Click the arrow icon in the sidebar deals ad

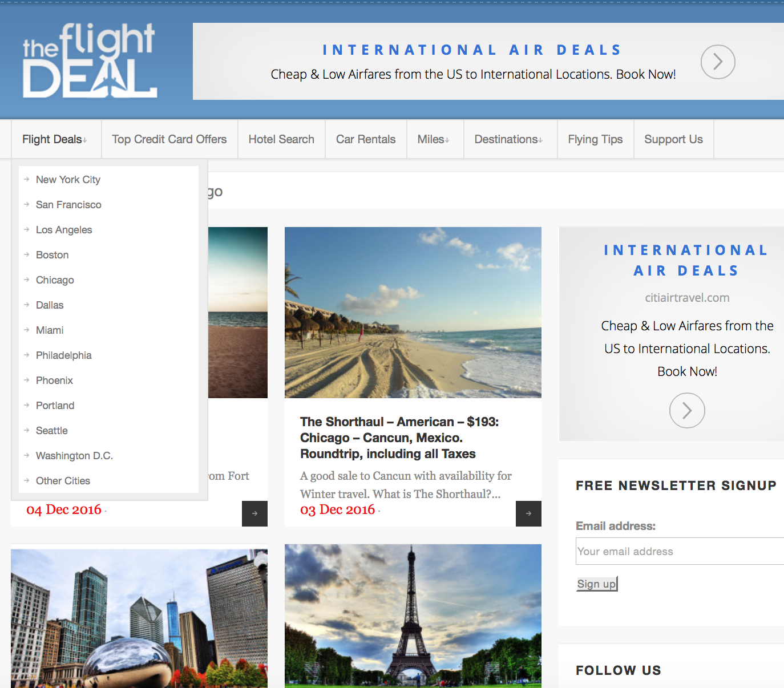pyautogui.click(x=687, y=410)
